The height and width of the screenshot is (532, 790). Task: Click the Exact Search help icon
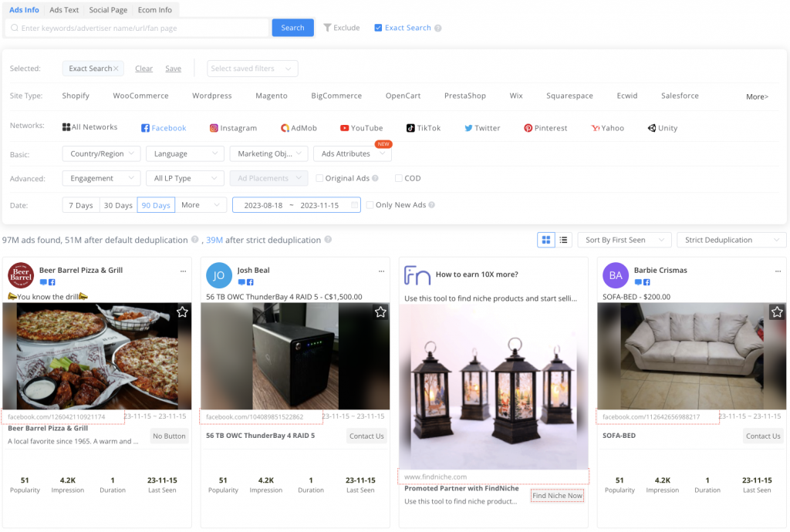438,29
